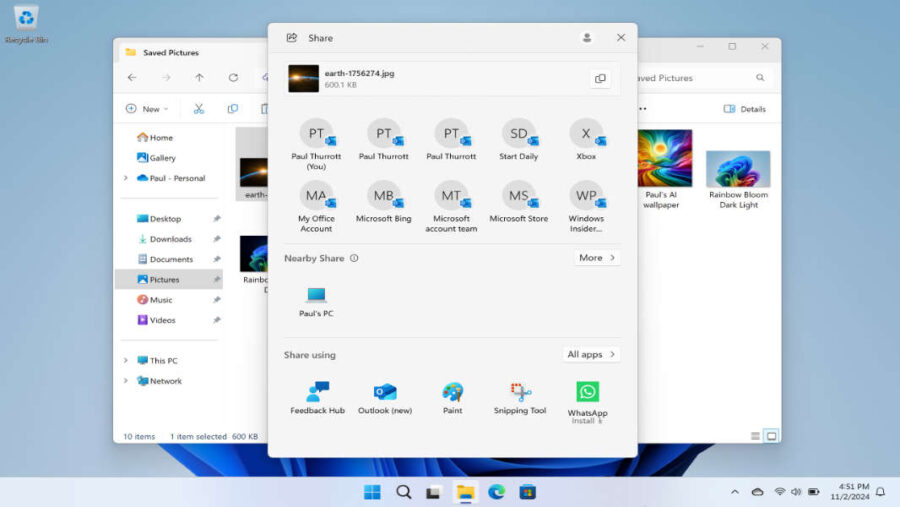Image resolution: width=900 pixels, height=507 pixels.
Task: Go back in File Explorer
Action: click(x=132, y=78)
